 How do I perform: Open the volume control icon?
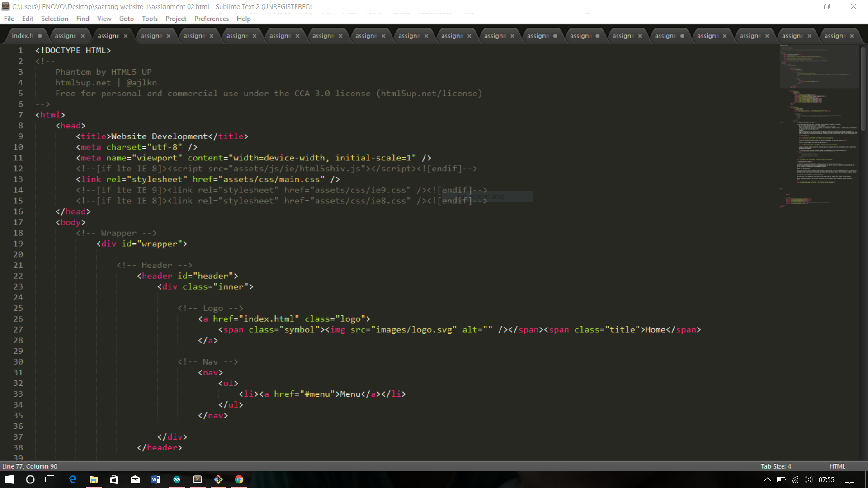(808, 479)
